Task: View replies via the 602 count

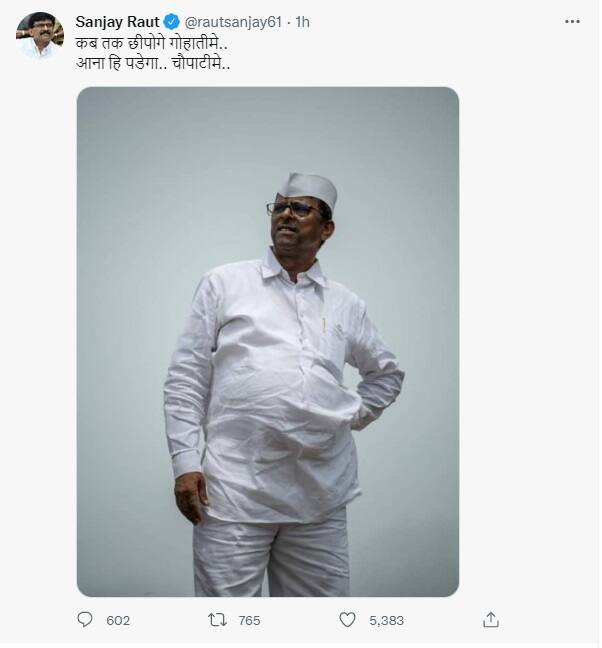Action: [x=118, y=620]
